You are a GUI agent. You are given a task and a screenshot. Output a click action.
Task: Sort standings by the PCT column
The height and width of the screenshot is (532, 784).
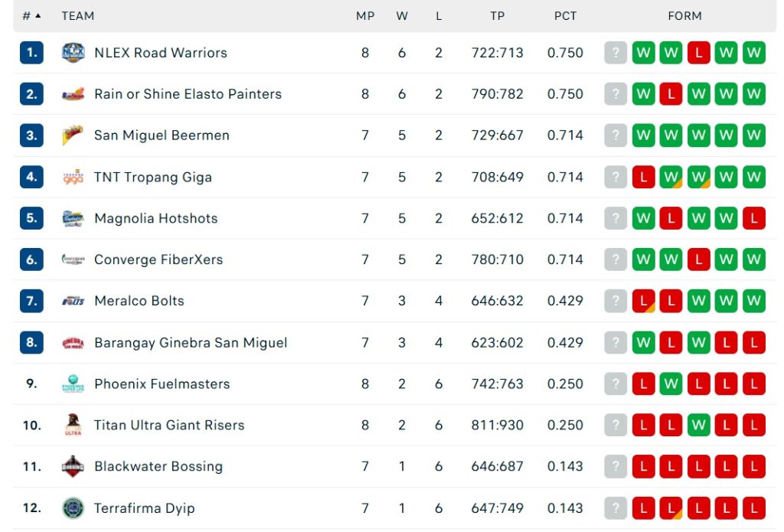point(565,15)
